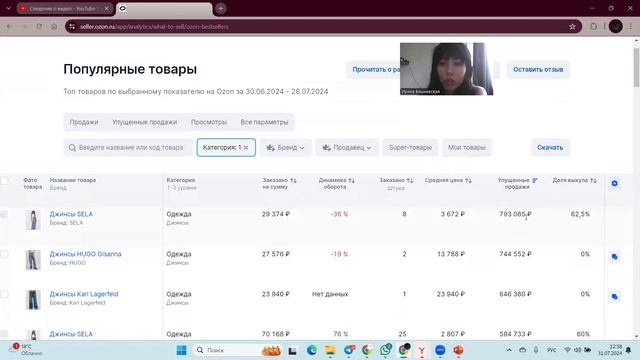
Task: Click Оставить отзыв button
Action: click(x=538, y=70)
